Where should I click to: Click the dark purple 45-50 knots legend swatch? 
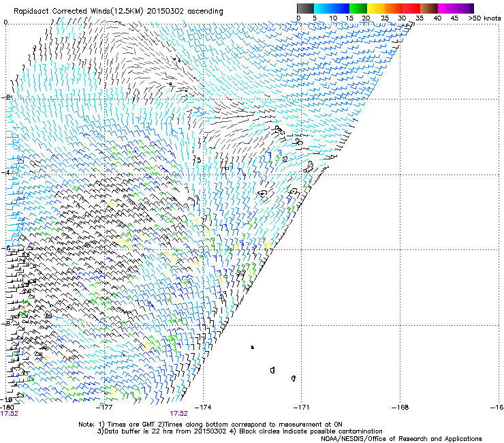point(464,8)
